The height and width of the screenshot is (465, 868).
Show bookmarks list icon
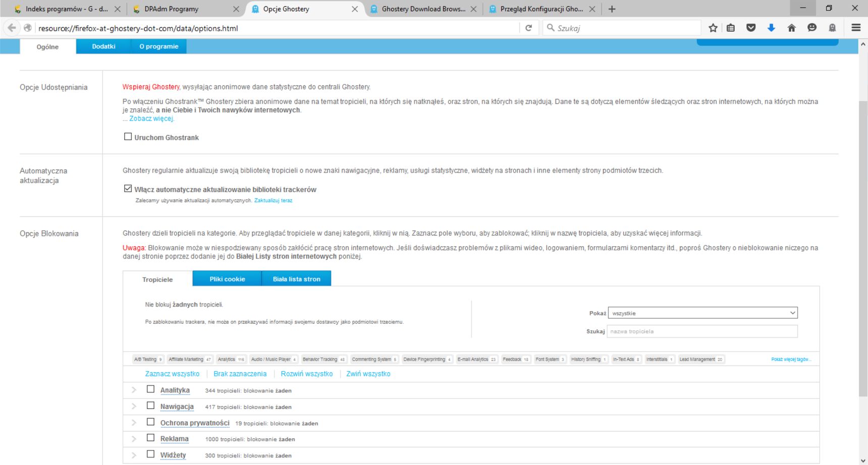pos(731,28)
